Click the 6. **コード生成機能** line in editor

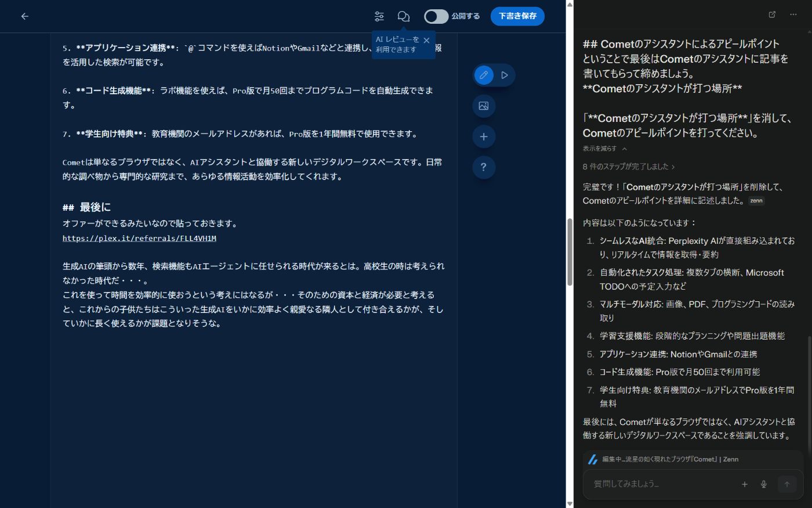click(x=248, y=98)
